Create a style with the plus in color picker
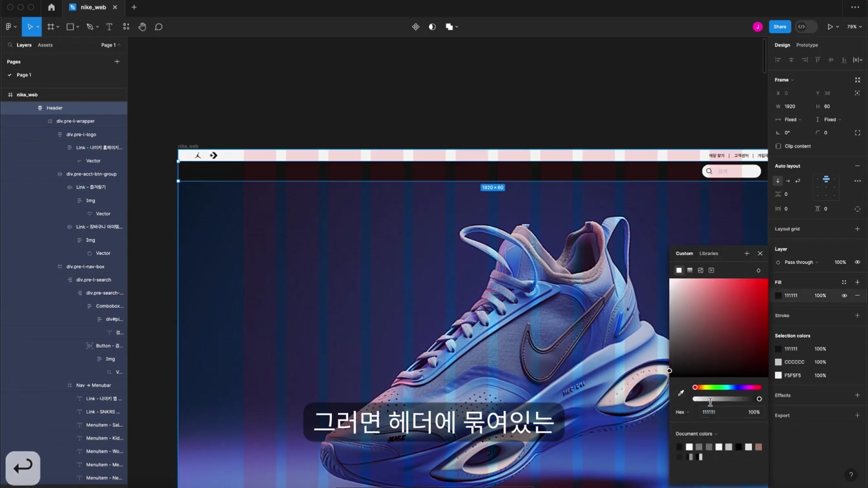Image resolution: width=868 pixels, height=488 pixels. point(747,253)
